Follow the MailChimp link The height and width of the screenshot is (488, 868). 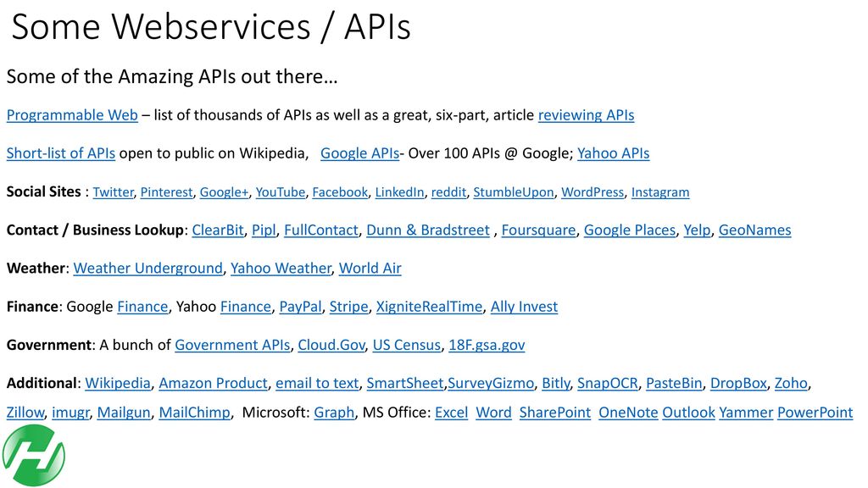coord(195,413)
